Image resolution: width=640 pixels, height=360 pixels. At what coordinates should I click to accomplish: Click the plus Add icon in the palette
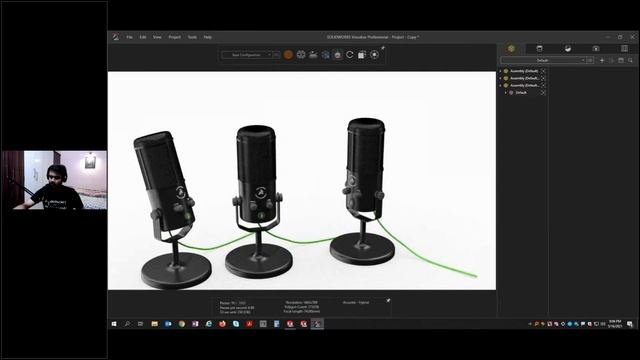coord(602,60)
